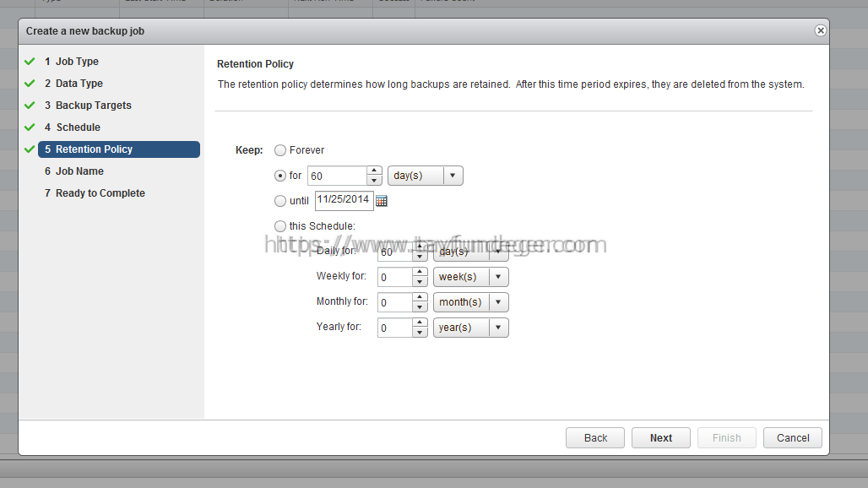Increase the 'for' days value with up arrow
This screenshot has width=868, height=488.
pyautogui.click(x=374, y=171)
